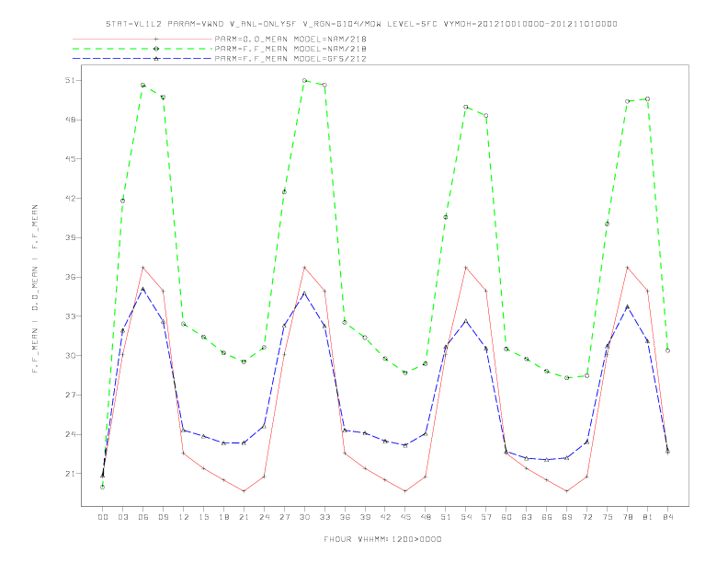Click x-axis forecast hour label 51
The height and width of the screenshot is (563, 728).
coord(446,517)
